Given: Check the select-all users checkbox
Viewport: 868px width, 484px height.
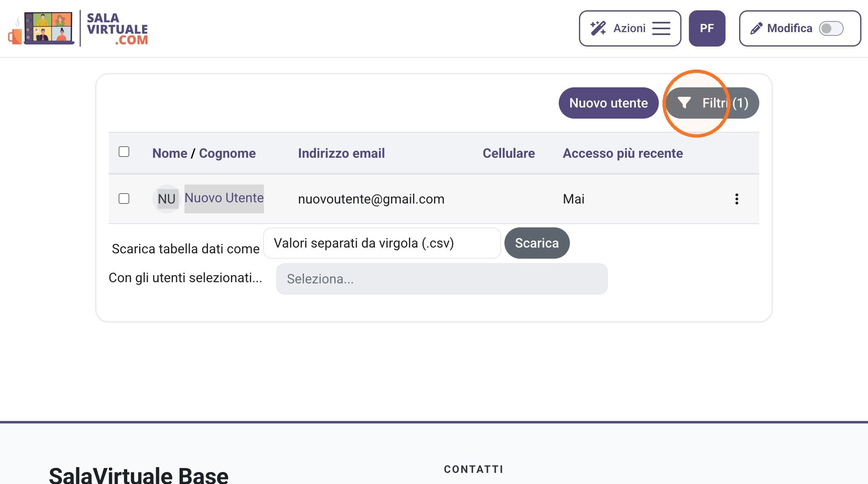Looking at the screenshot, I should 124,152.
